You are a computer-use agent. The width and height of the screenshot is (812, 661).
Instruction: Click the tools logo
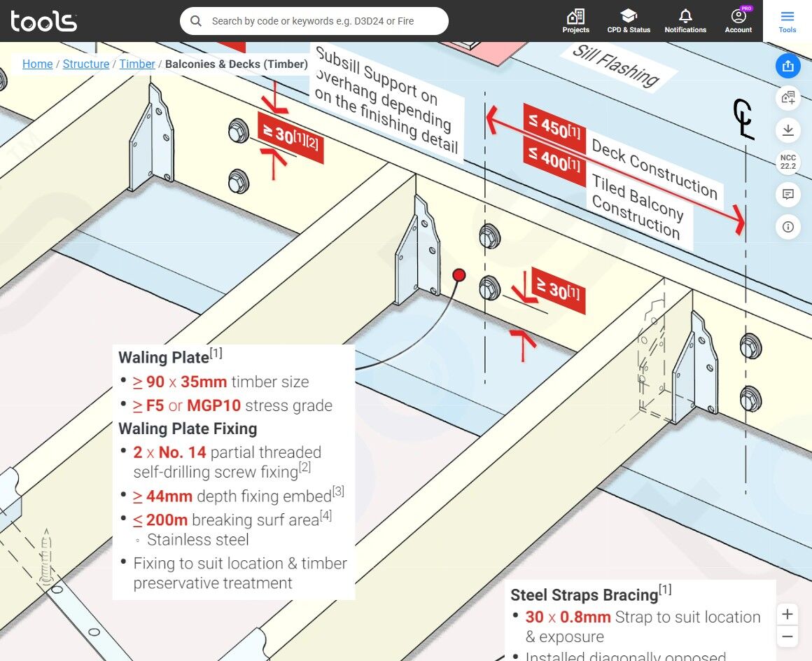tap(44, 21)
